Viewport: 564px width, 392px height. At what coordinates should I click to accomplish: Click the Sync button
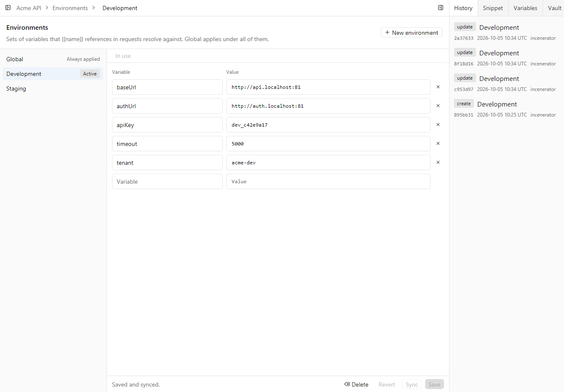[412, 384]
